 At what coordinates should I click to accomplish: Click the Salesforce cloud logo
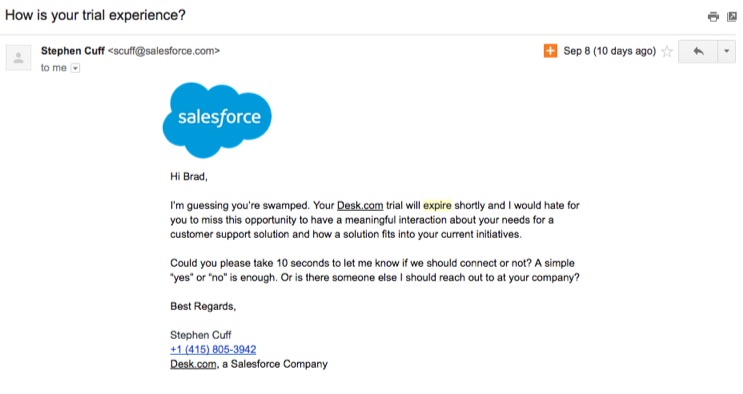pos(217,119)
